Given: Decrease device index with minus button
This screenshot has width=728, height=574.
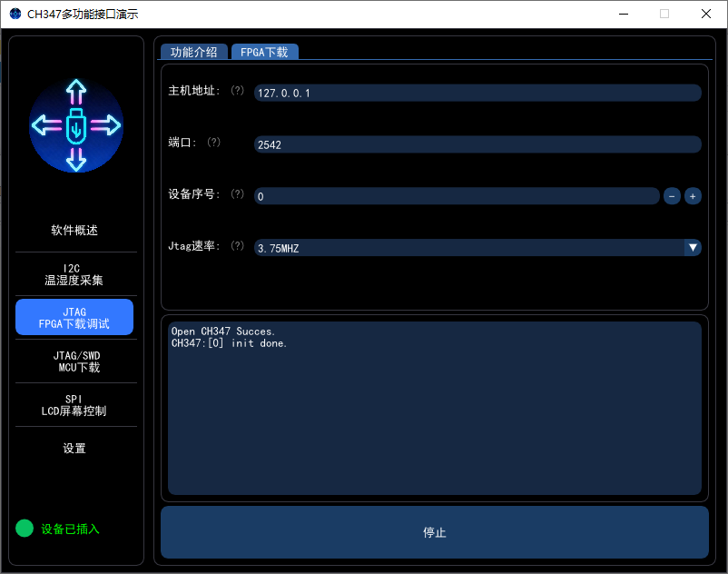Looking at the screenshot, I should pyautogui.click(x=672, y=196).
